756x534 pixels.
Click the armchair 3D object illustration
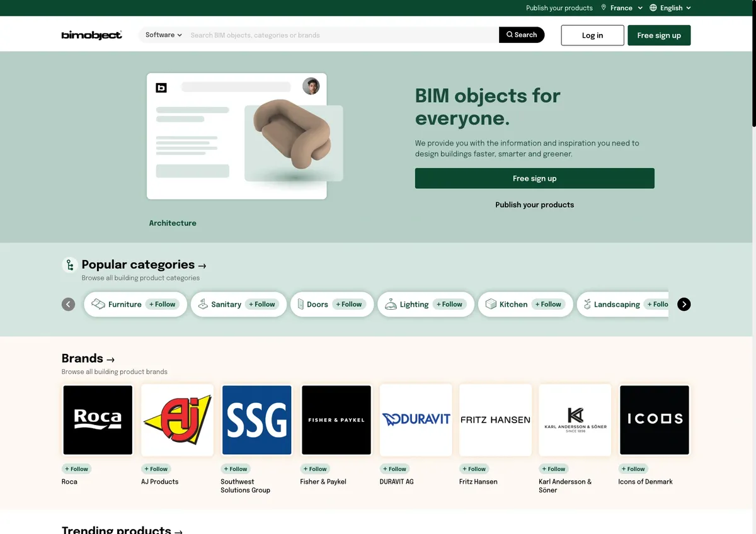click(x=291, y=133)
